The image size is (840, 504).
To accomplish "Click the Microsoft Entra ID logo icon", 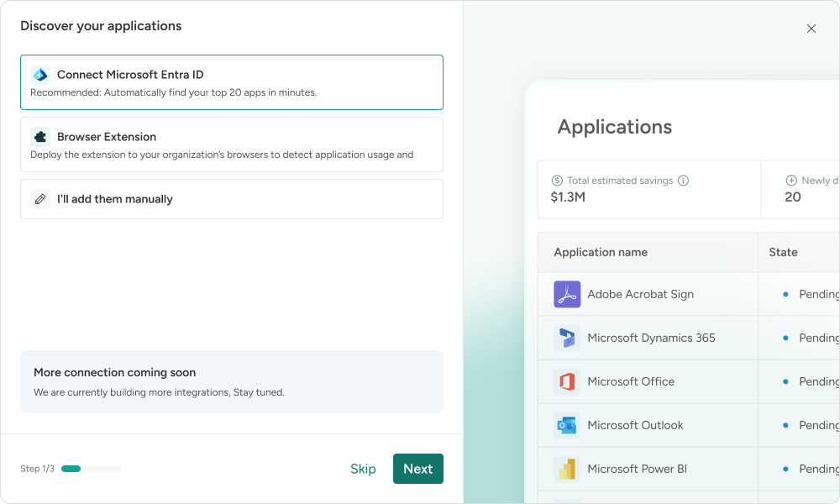I will (40, 75).
